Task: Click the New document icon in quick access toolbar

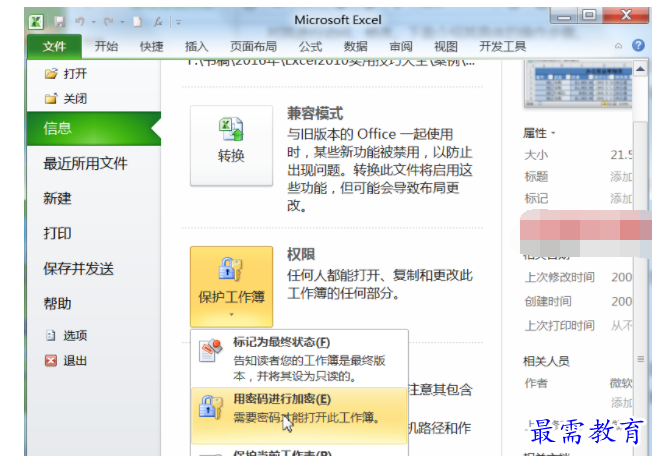Action: [137, 22]
